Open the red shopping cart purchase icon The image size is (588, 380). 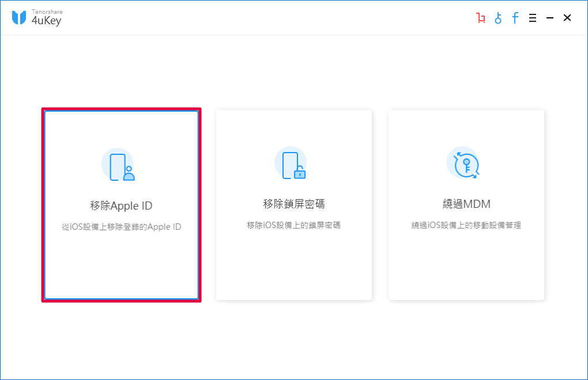pos(481,18)
